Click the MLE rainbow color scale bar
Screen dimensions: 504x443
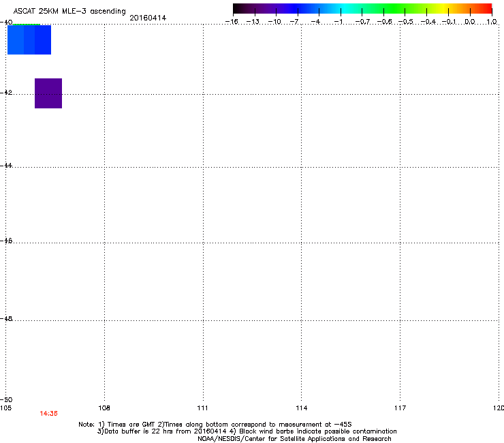tap(362, 9)
